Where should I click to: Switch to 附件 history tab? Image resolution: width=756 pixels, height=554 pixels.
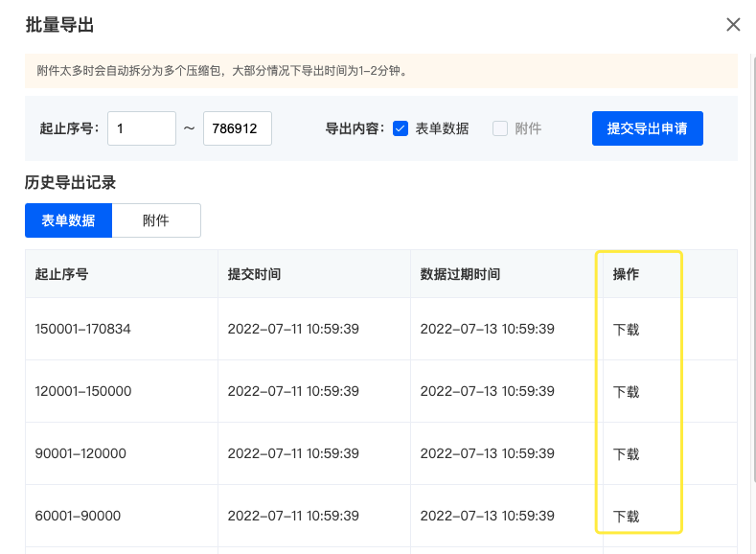pyautogui.click(x=156, y=220)
